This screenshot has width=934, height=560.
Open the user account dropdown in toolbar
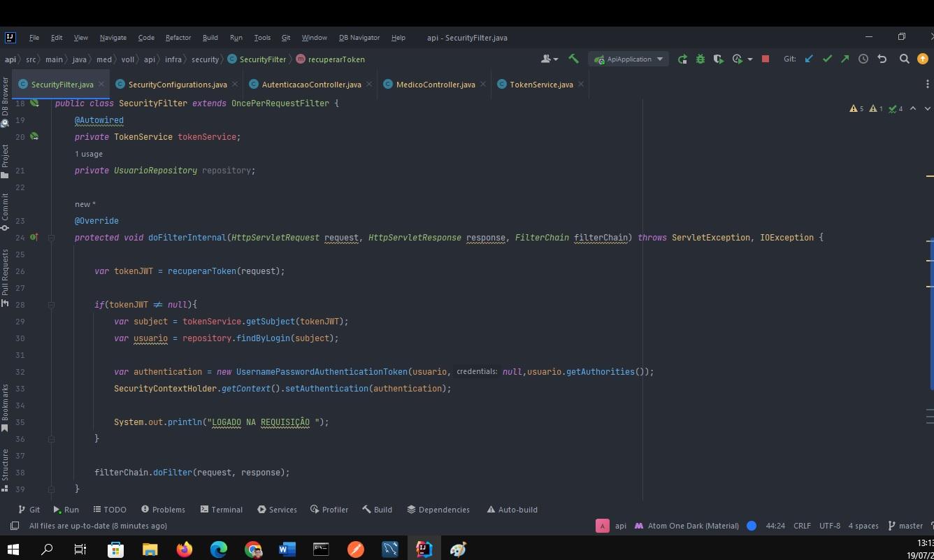pyautogui.click(x=549, y=59)
